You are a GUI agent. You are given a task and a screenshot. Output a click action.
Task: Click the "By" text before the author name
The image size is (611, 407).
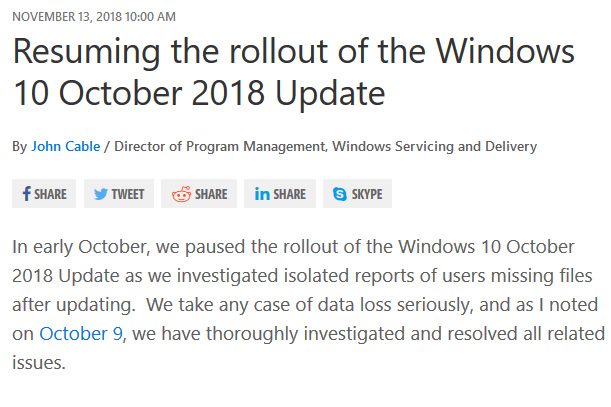coord(20,146)
